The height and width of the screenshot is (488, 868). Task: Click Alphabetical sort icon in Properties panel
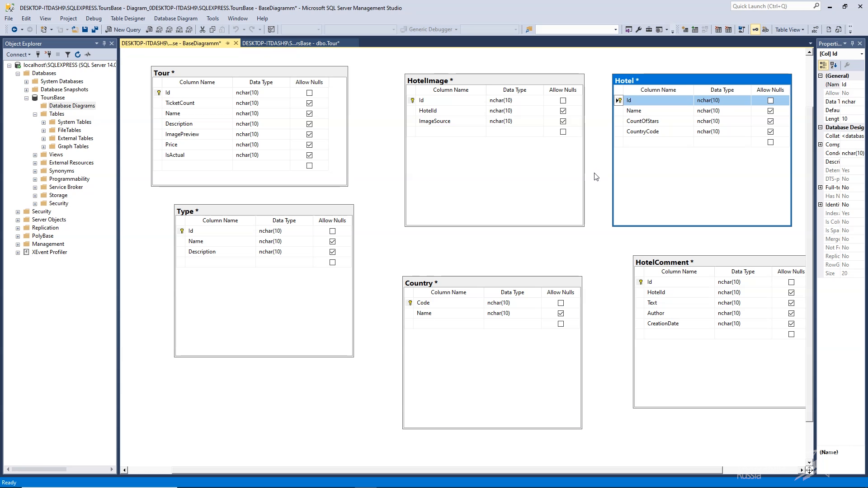(x=834, y=65)
